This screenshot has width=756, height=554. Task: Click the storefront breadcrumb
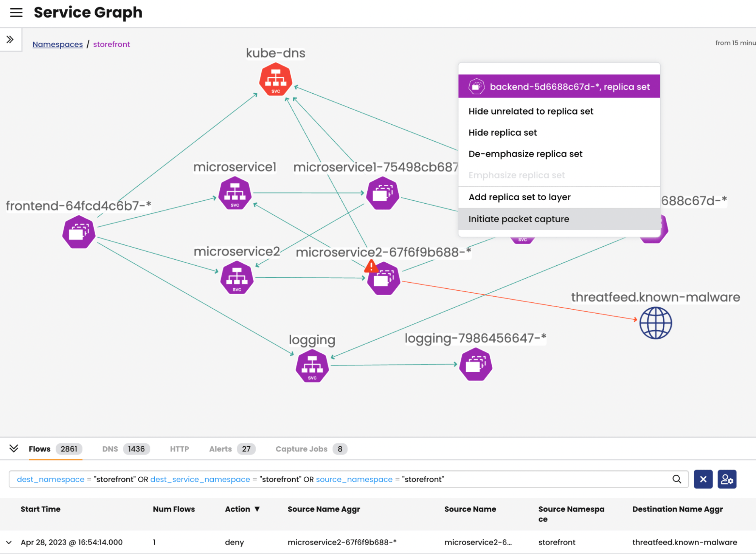pos(111,44)
